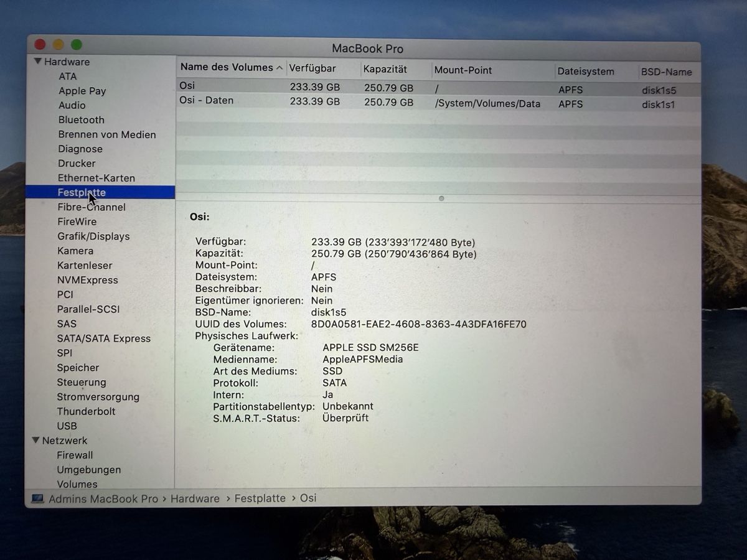Click the /System/Volumes/Data mount point cell
This screenshot has height=560, width=747.
point(487,104)
